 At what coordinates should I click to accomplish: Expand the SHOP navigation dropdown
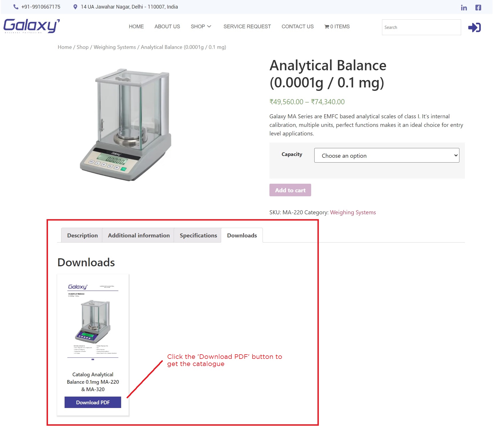pyautogui.click(x=201, y=26)
